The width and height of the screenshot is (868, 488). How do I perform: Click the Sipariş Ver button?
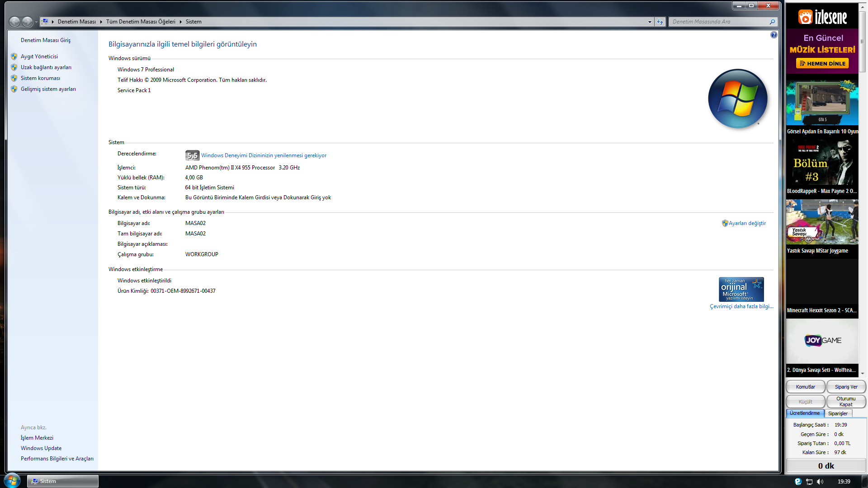[846, 387]
